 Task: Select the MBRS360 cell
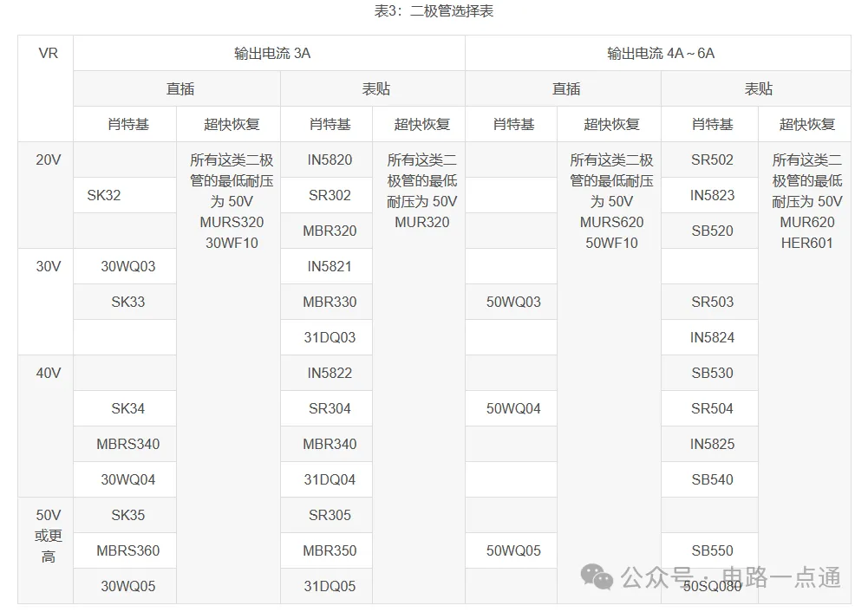point(125,550)
